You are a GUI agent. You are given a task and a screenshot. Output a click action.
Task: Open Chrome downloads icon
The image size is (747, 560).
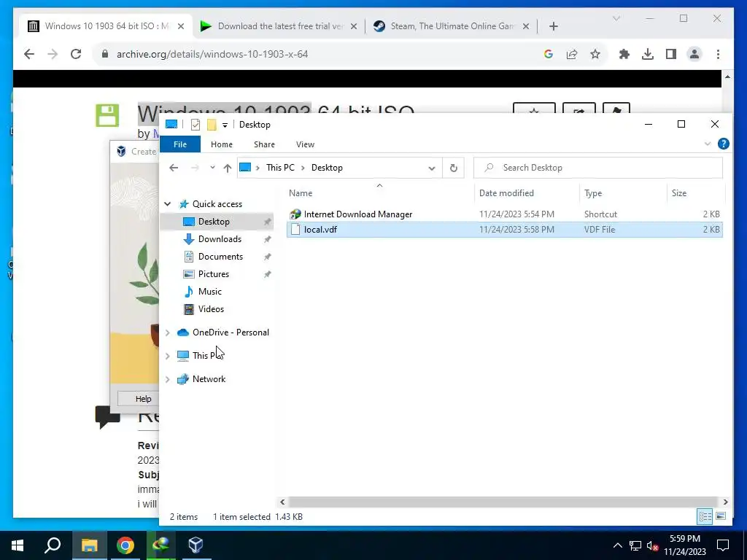tap(648, 54)
